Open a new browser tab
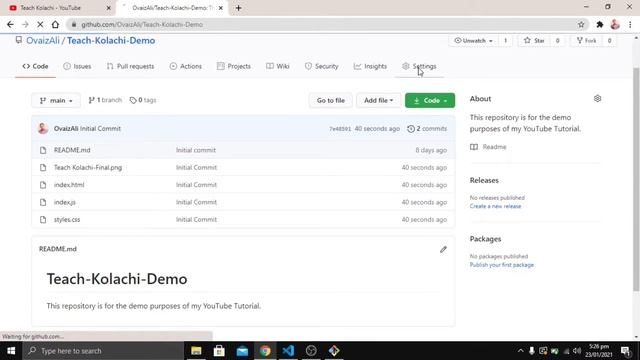The width and height of the screenshot is (640, 360). [238, 8]
